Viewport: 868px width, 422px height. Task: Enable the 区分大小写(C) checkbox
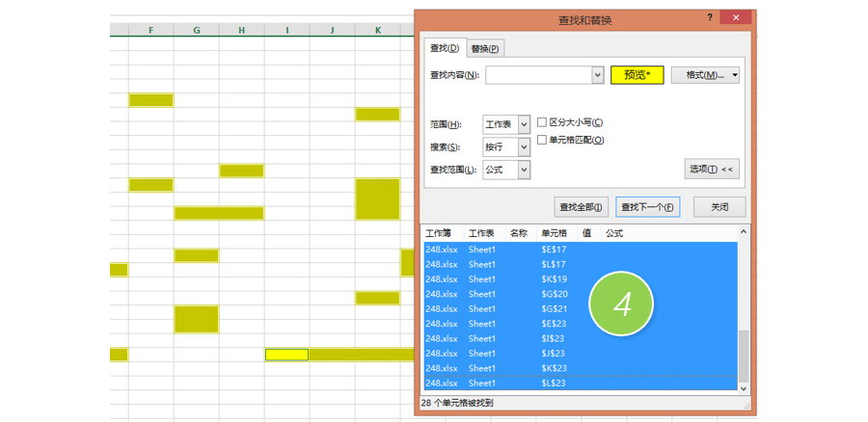tap(542, 122)
